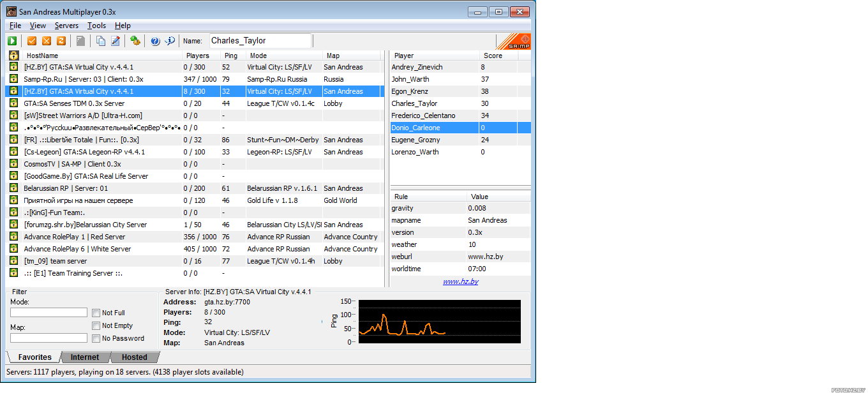The image size is (868, 395).
Task: Enable the Not Empty filter checkbox
Action: tap(96, 325)
